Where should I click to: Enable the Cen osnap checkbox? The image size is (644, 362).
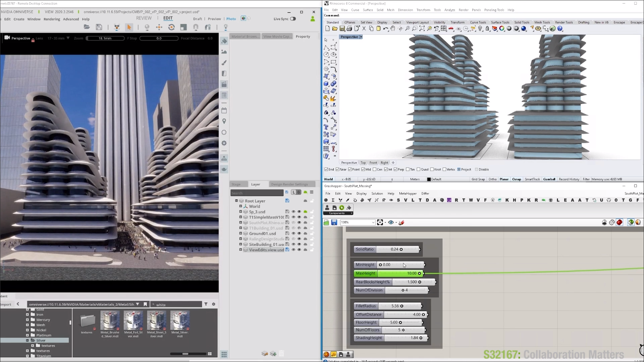point(374,170)
